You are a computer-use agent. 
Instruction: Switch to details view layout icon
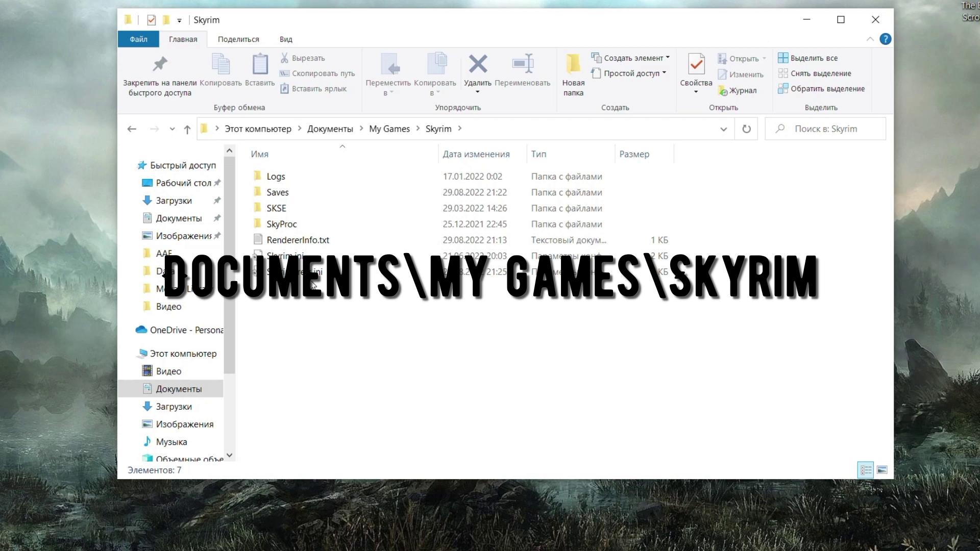tap(866, 470)
